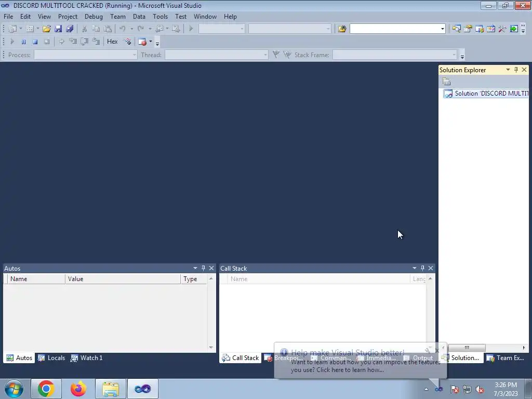Screen dimensions: 532x399
Task: Open the Tools menu
Action: point(160,16)
